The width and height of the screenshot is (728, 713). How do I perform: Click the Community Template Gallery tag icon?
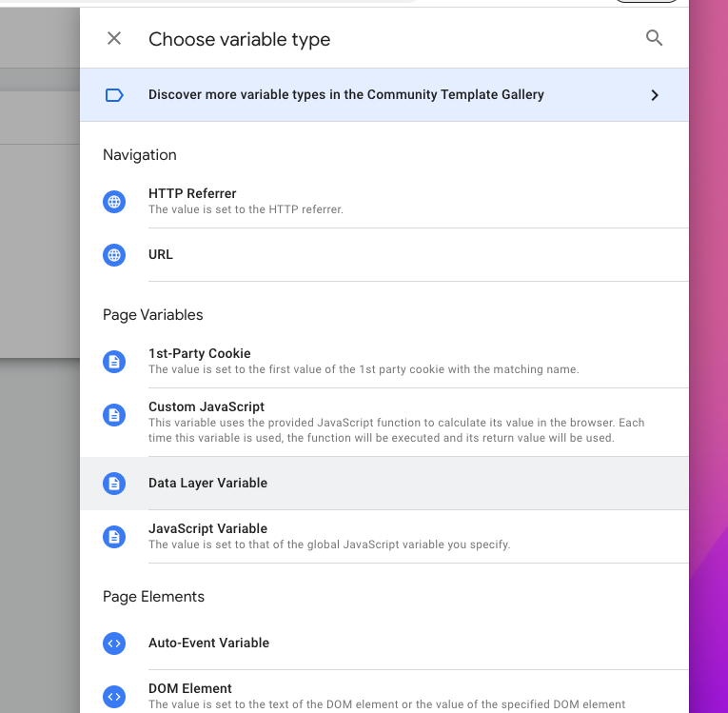(x=114, y=95)
